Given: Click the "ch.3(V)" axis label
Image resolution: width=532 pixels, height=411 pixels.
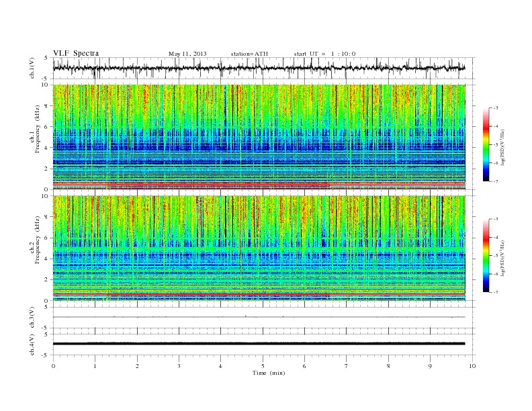Looking at the screenshot, I should pyautogui.click(x=32, y=318).
